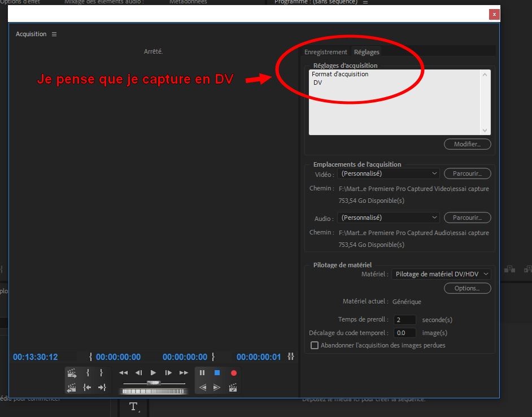Click the Type tool icon
The width and height of the screenshot is (532, 417).
coord(133,407)
